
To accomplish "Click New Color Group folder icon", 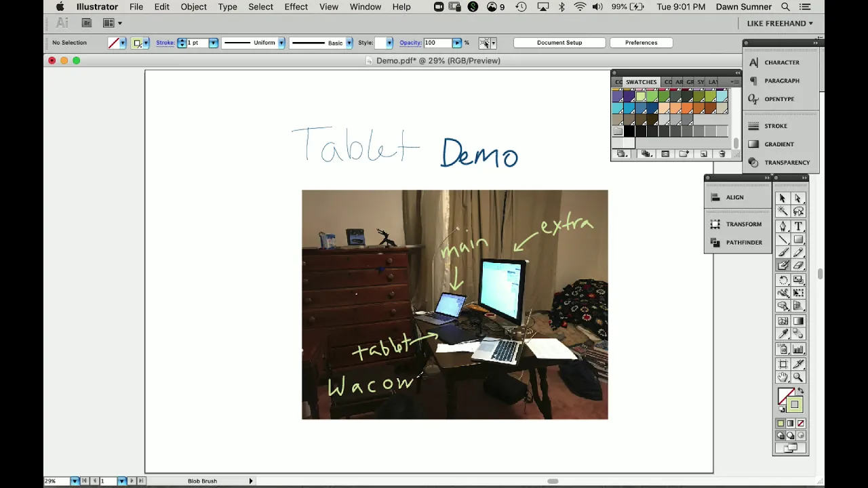I will click(x=684, y=154).
